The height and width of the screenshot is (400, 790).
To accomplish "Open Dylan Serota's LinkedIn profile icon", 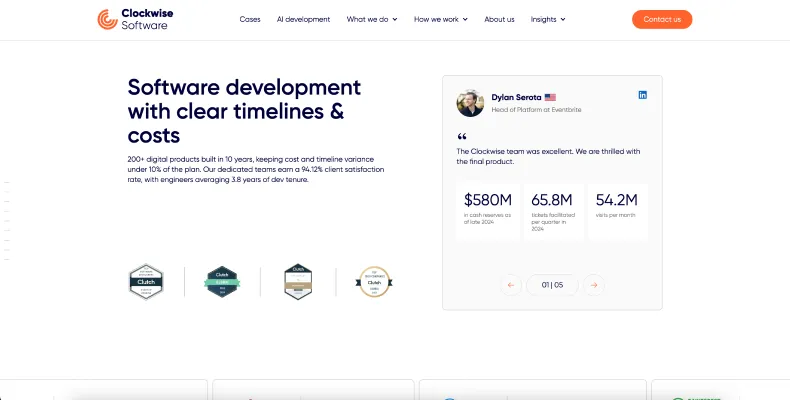I will [x=642, y=95].
